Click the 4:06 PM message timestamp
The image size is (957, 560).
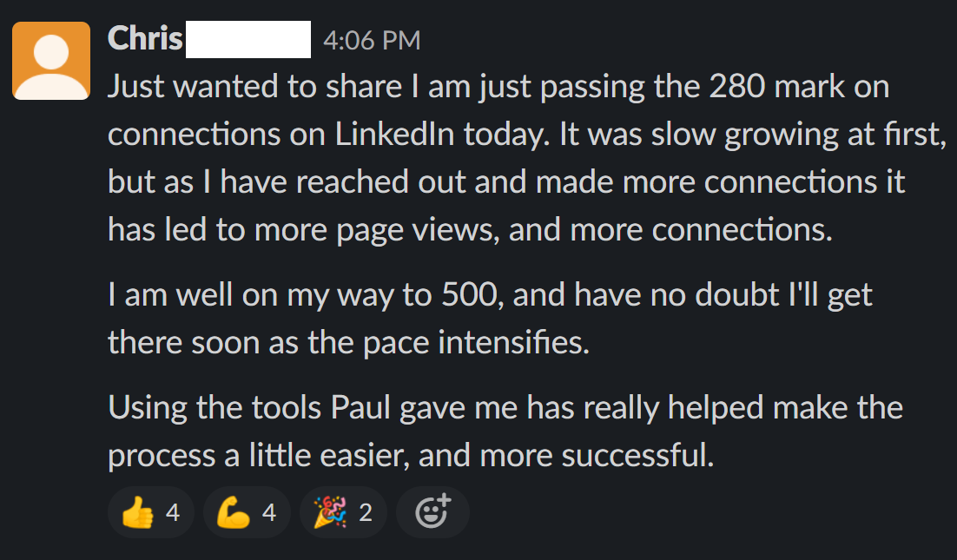tap(371, 40)
